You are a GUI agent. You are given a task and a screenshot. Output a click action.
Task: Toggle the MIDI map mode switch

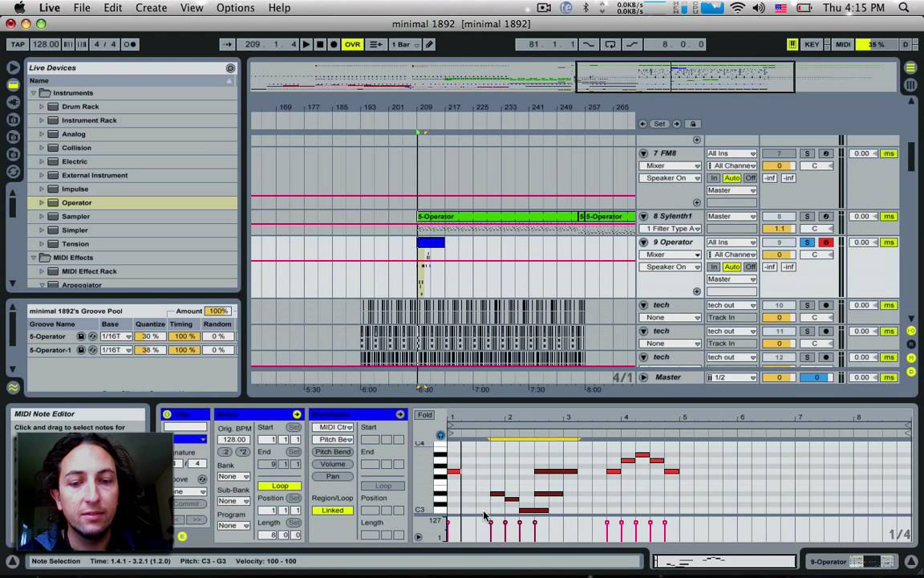pos(843,44)
